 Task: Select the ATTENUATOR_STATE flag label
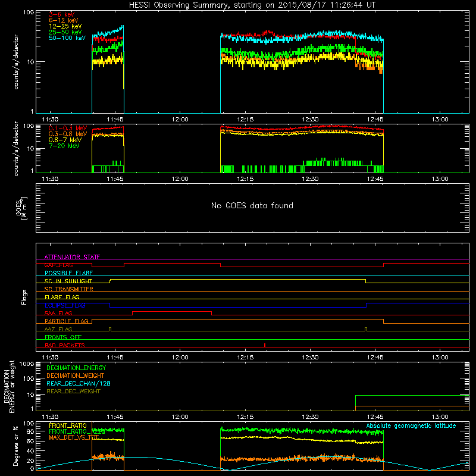point(72,257)
